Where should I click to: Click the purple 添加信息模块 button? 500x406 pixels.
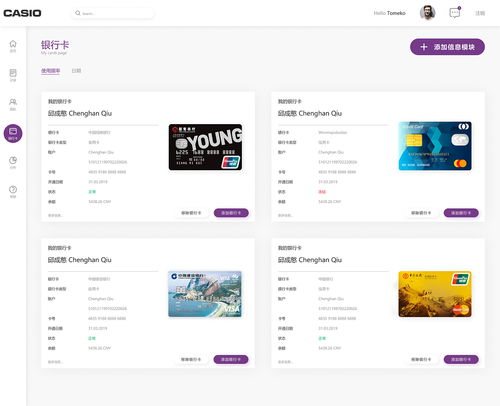pos(447,47)
